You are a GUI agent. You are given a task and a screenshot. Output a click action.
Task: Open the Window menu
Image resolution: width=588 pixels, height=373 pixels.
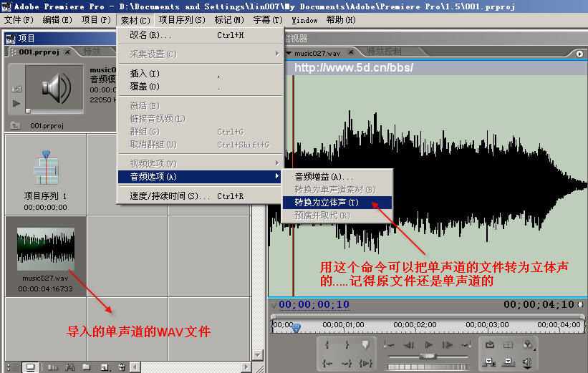(304, 20)
